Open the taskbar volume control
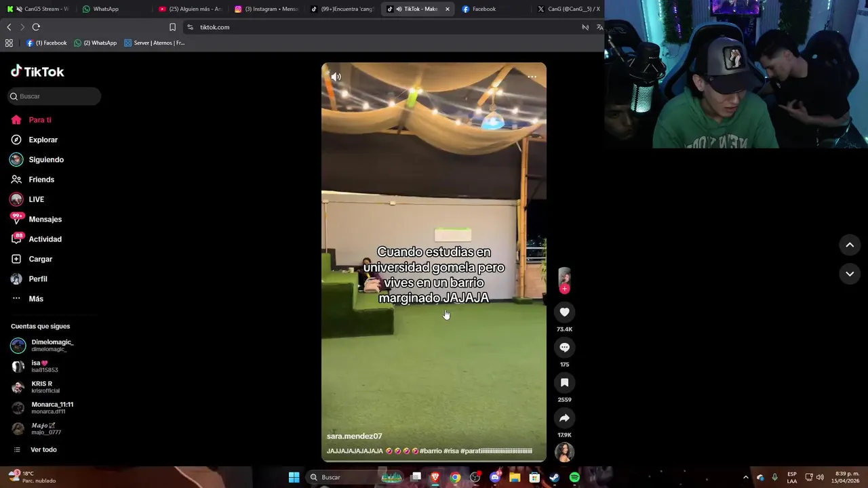This screenshot has width=868, height=488. 820,477
